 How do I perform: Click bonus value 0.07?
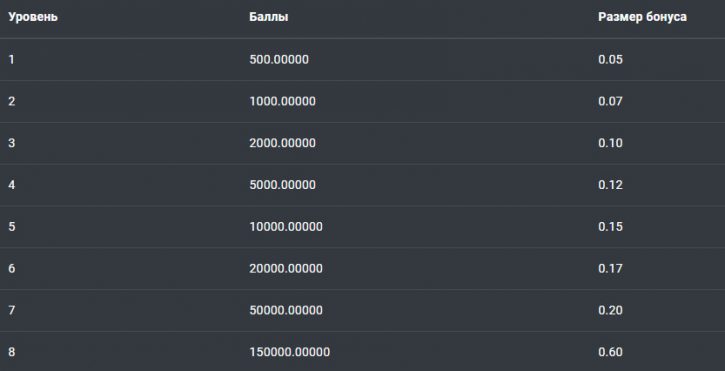(x=610, y=101)
